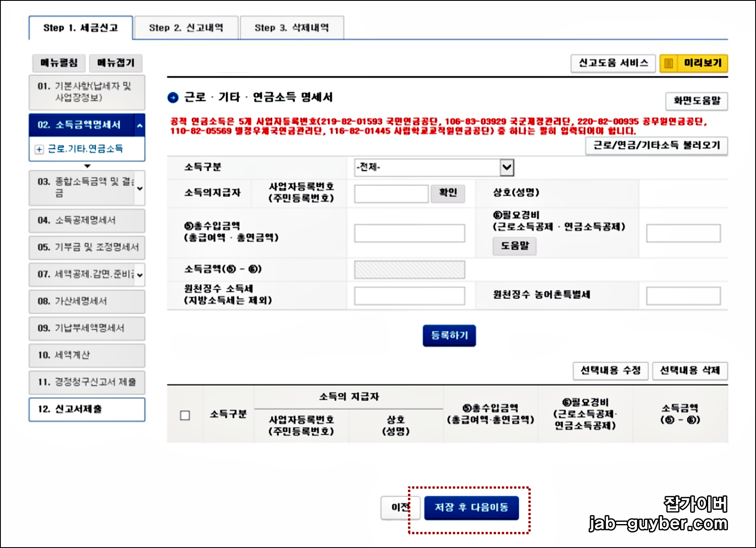Screen dimensions: 756x548
Task: Click the 선택내용 수정 button
Action: point(611,371)
